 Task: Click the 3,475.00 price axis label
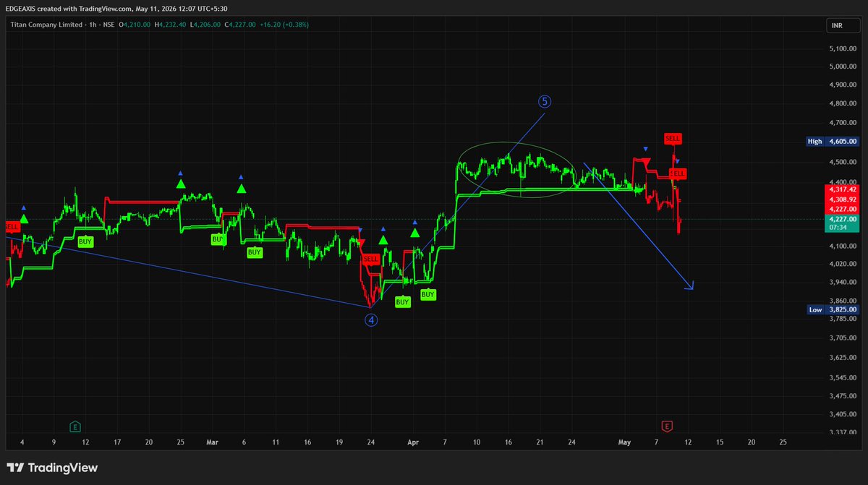[843, 395]
